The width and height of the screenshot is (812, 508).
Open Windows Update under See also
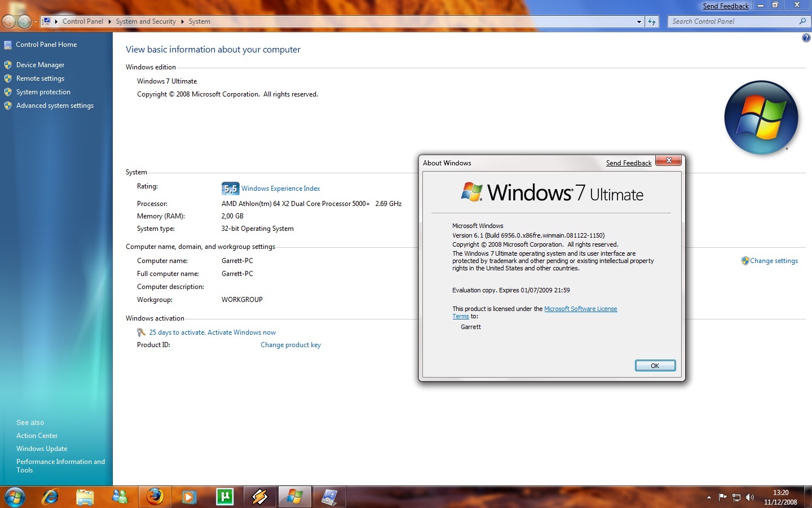click(x=42, y=449)
